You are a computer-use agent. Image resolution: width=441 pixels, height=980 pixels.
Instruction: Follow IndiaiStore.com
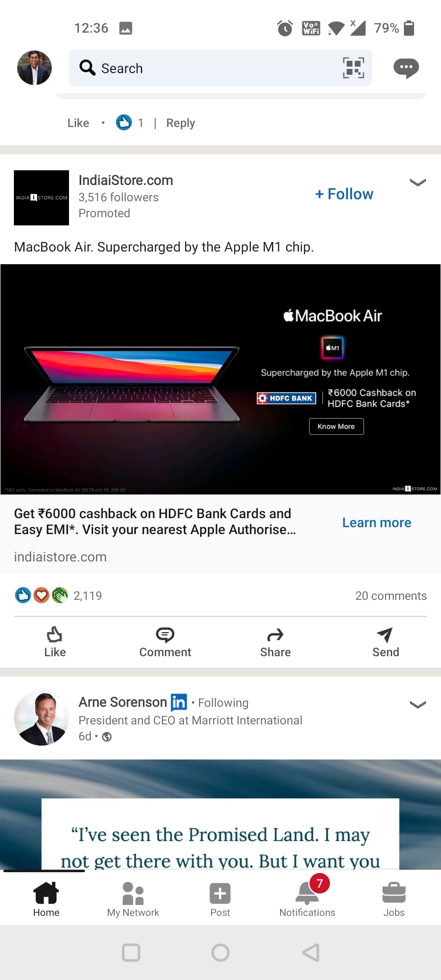pos(344,194)
